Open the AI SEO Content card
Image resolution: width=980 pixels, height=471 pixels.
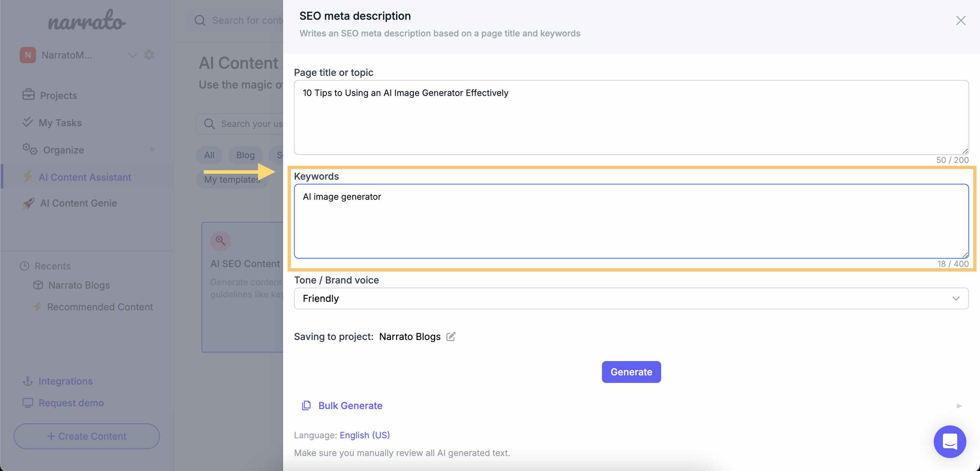243,287
